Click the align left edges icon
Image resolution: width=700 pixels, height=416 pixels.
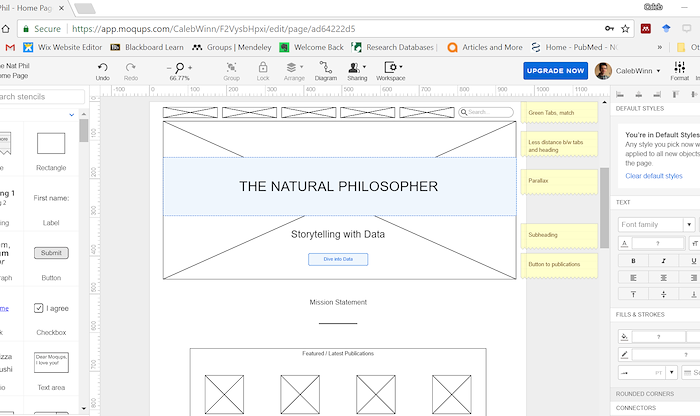[620, 94]
